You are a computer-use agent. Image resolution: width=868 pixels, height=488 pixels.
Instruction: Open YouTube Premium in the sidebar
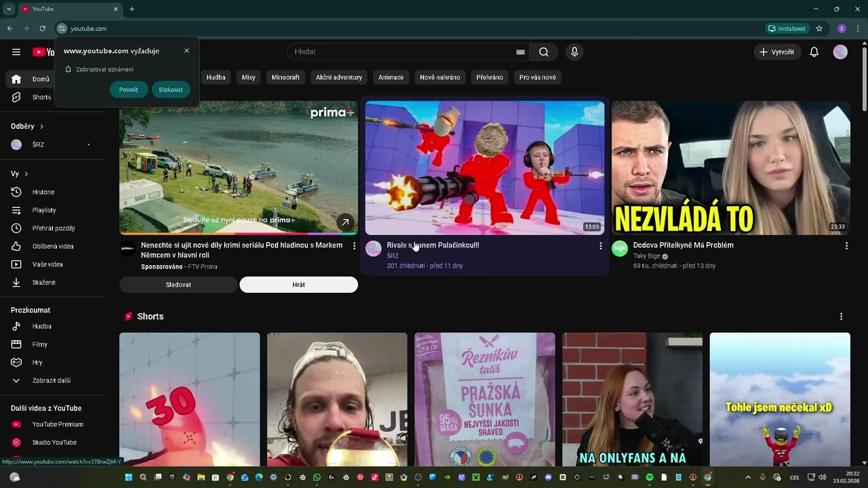[52, 424]
